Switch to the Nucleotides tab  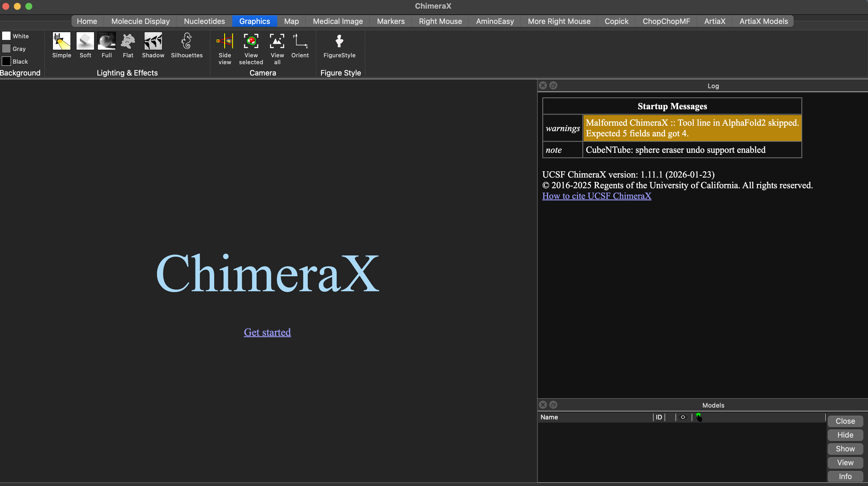click(x=205, y=21)
